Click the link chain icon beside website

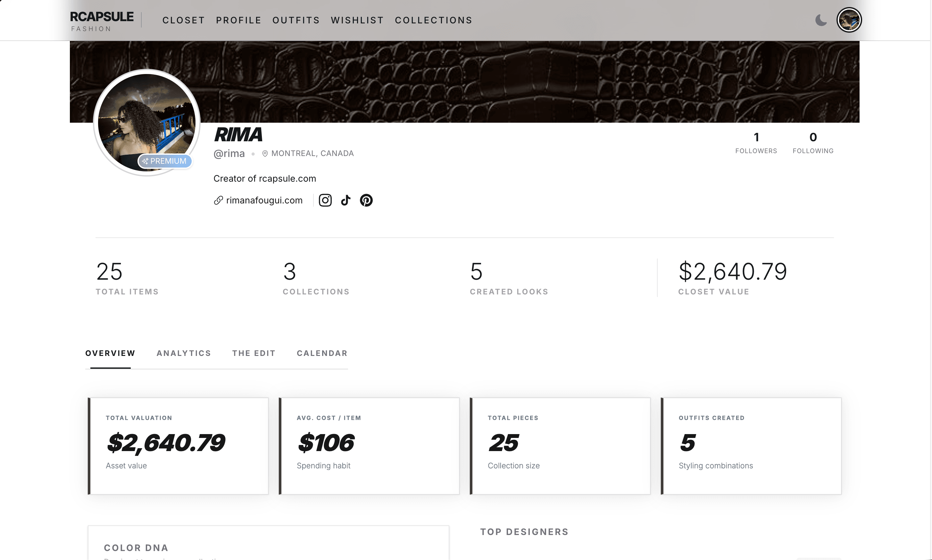[x=218, y=200]
